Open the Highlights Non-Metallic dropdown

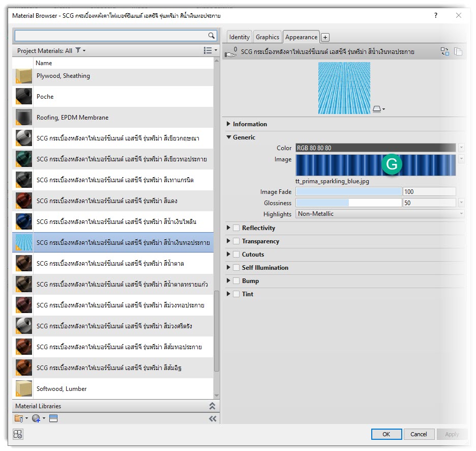pyautogui.click(x=379, y=214)
